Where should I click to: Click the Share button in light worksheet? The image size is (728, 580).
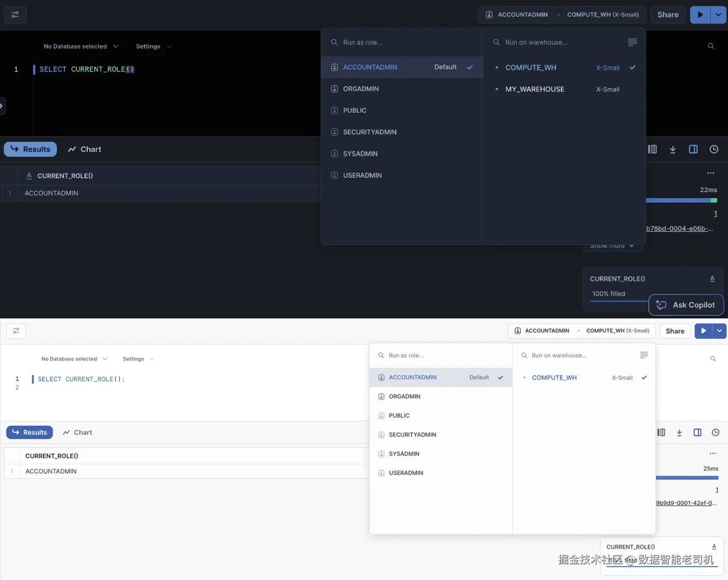675,331
